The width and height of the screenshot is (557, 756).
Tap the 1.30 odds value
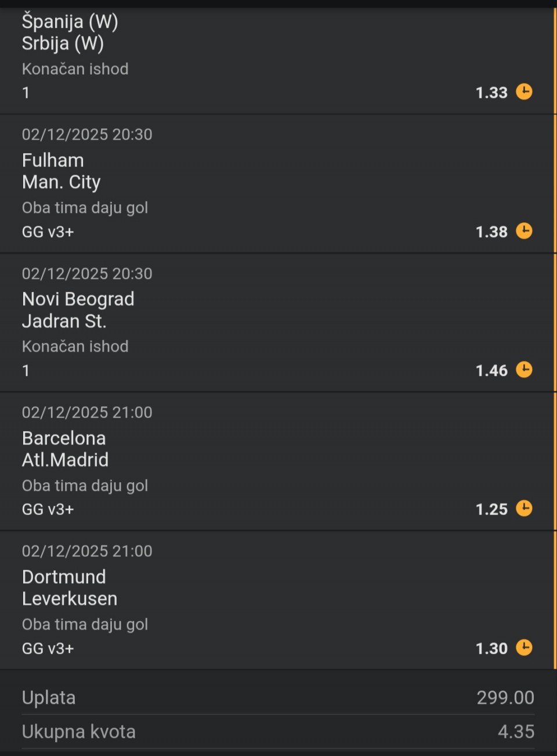coord(491,649)
